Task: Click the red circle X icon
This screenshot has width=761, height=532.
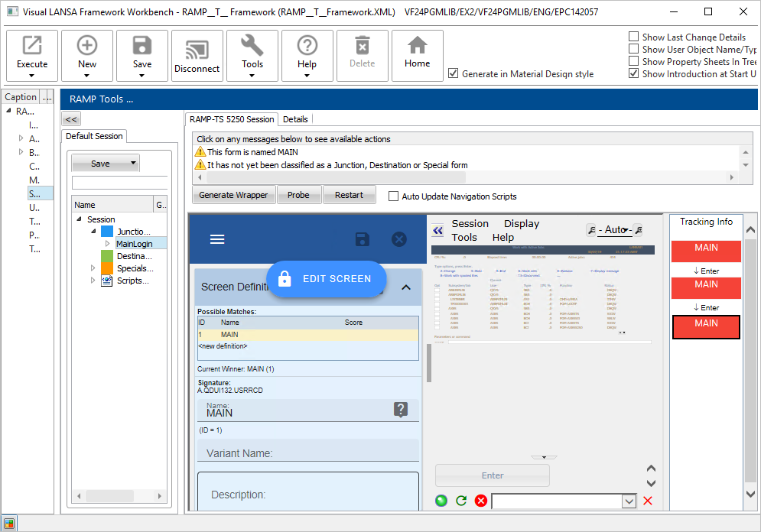Action: (481, 501)
